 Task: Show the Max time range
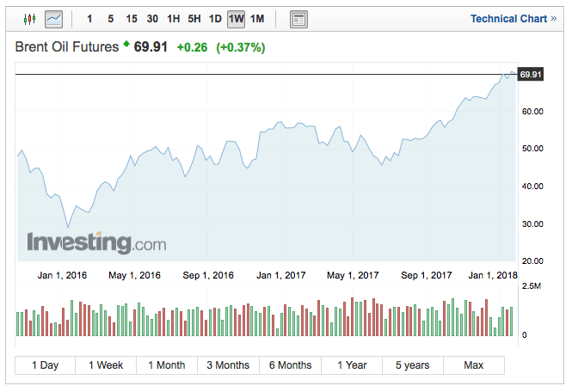(474, 365)
